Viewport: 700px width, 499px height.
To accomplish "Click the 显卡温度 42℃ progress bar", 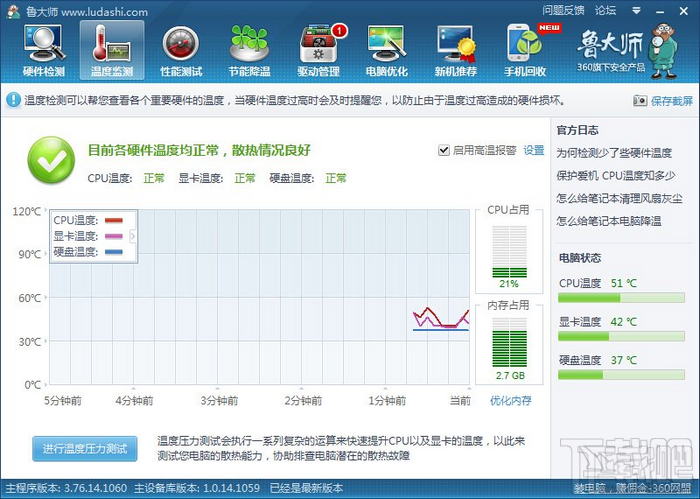I will (x=621, y=336).
